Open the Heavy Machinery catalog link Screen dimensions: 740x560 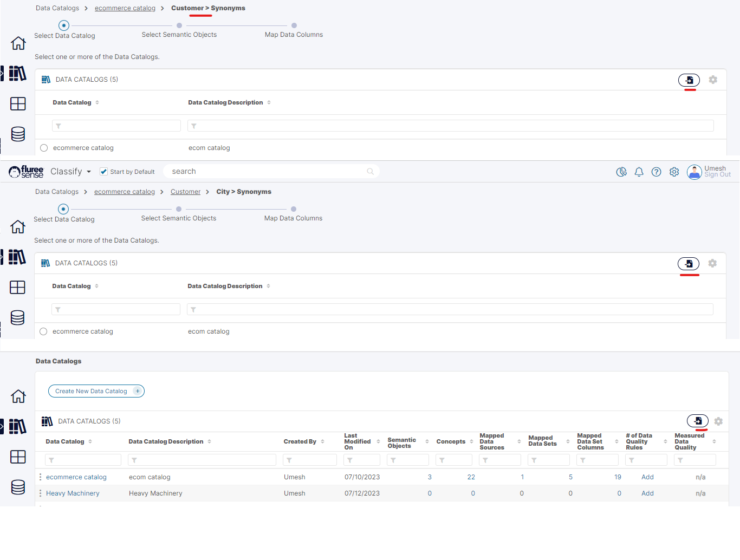point(73,493)
